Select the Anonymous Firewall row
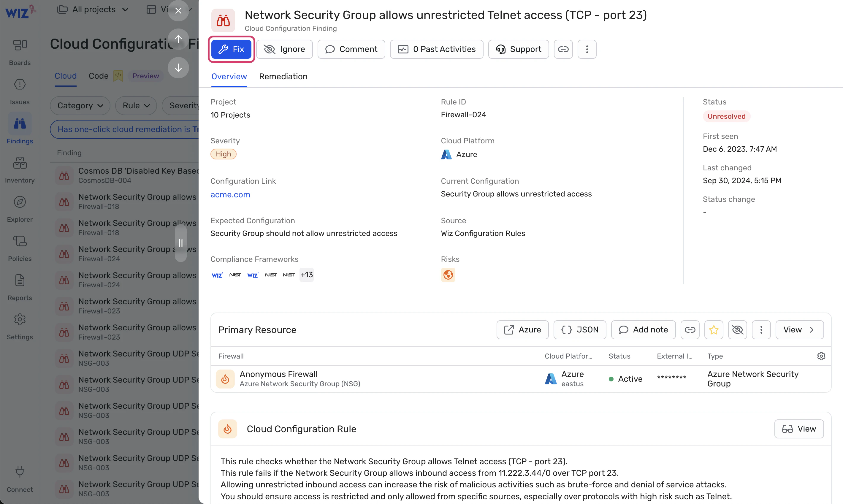The height and width of the screenshot is (504, 843). [521, 379]
